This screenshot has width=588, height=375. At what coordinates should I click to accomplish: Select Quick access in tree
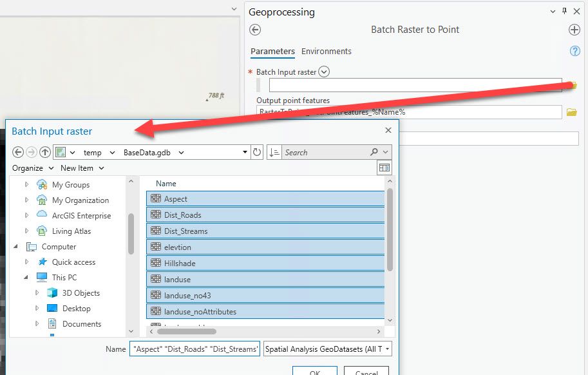point(73,262)
